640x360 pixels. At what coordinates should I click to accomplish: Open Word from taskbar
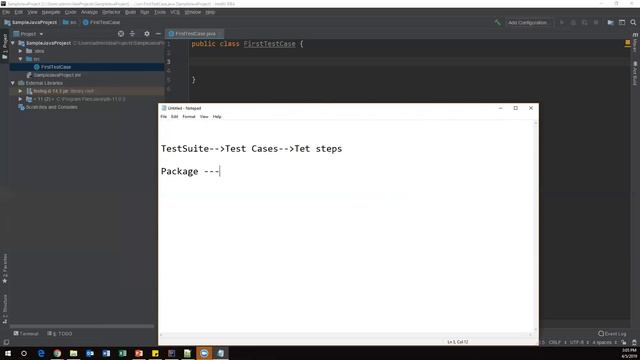106,353
